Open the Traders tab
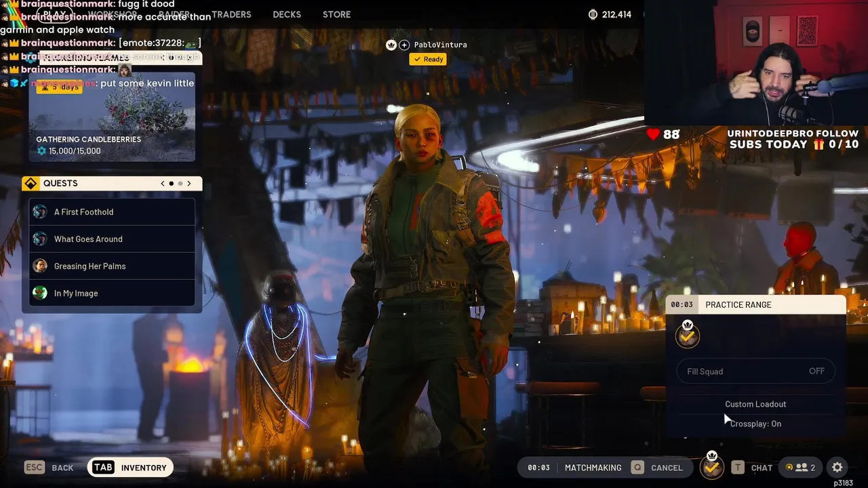The image size is (868, 488). tap(231, 14)
